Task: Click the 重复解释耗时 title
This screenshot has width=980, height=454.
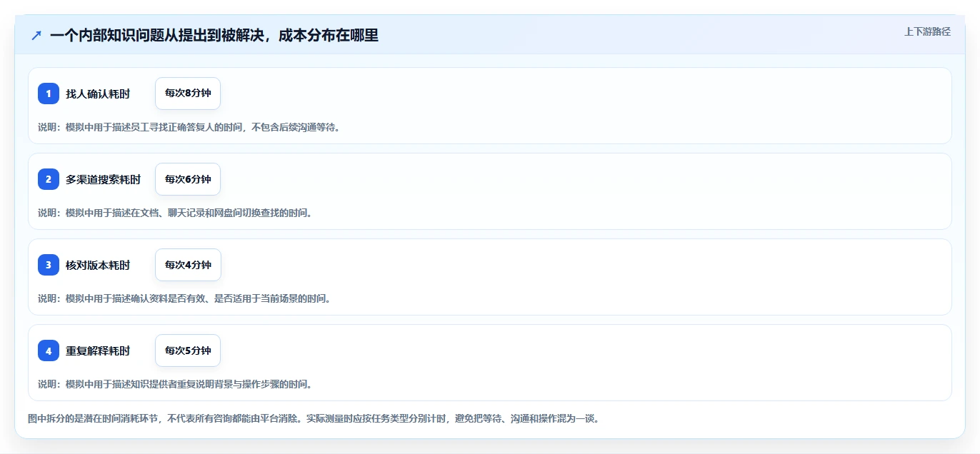Action: (98, 350)
